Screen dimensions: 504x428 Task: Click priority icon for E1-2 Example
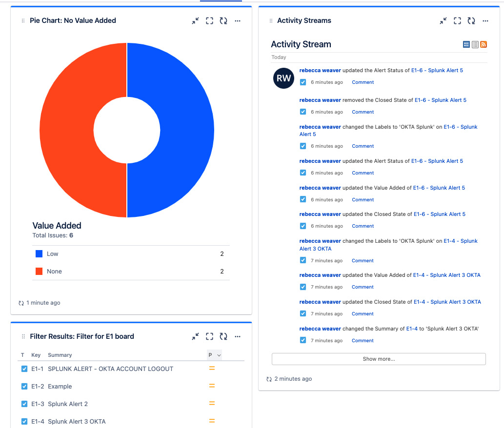coord(212,386)
